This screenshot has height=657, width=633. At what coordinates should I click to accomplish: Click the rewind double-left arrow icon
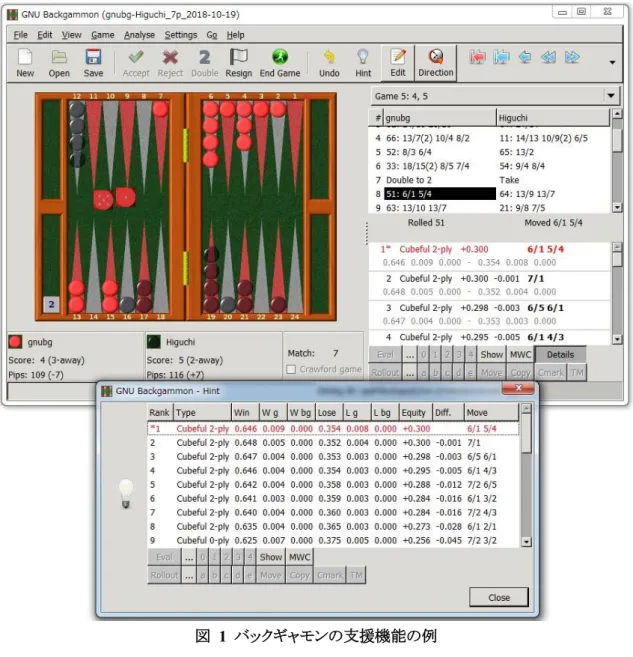548,57
